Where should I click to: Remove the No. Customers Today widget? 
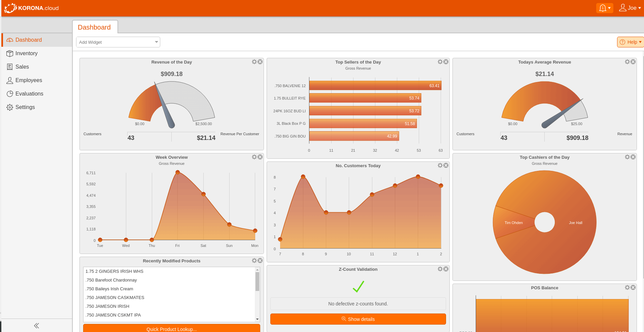(x=446, y=165)
